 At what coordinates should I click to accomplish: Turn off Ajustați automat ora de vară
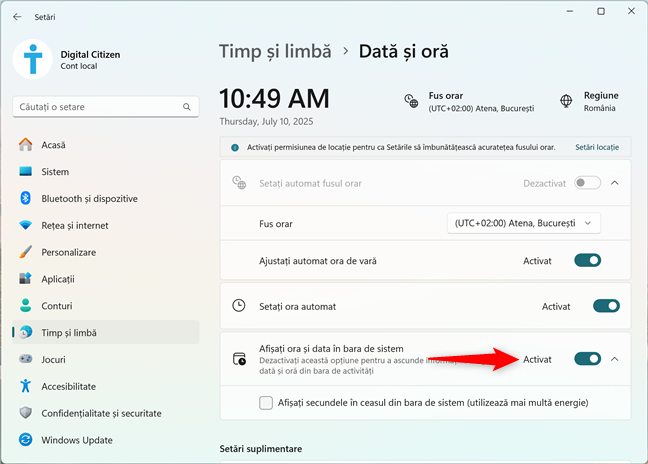coord(587,260)
